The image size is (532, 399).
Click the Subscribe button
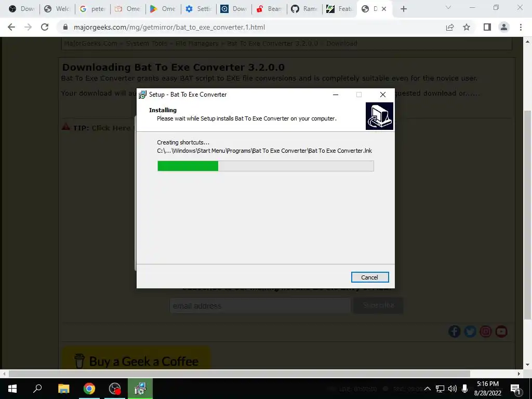378,305
